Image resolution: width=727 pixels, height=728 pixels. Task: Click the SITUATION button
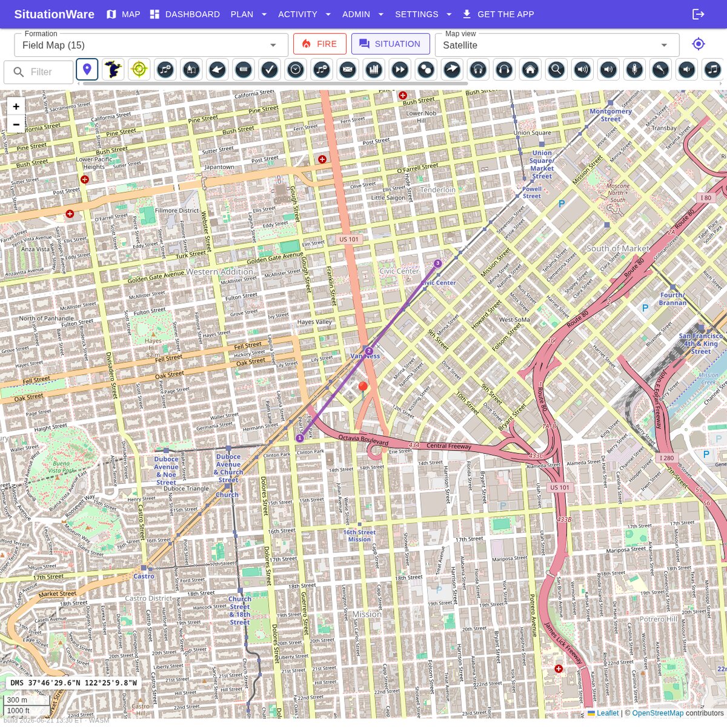(x=390, y=44)
